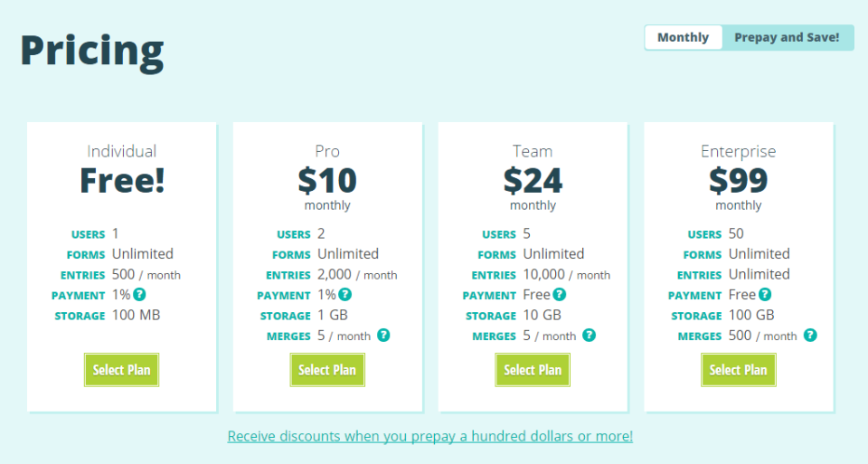Click the Enterprise plan title

click(x=738, y=151)
